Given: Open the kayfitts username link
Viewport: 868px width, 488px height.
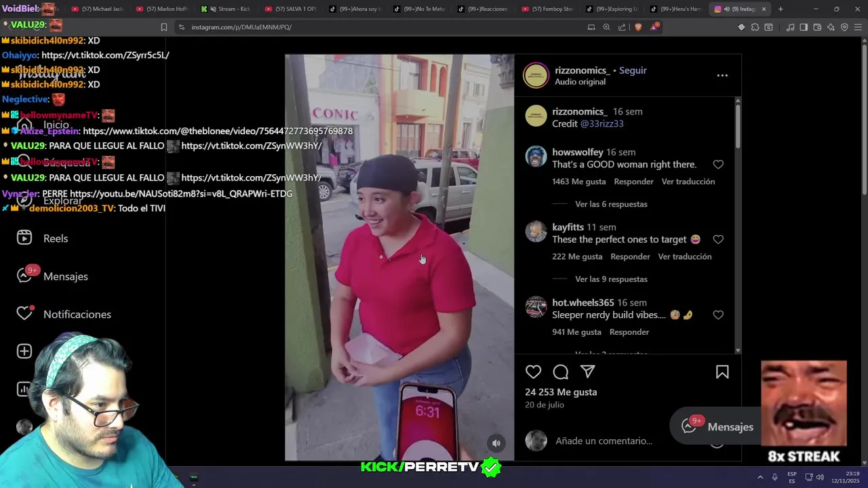Looking at the screenshot, I should click(x=568, y=227).
